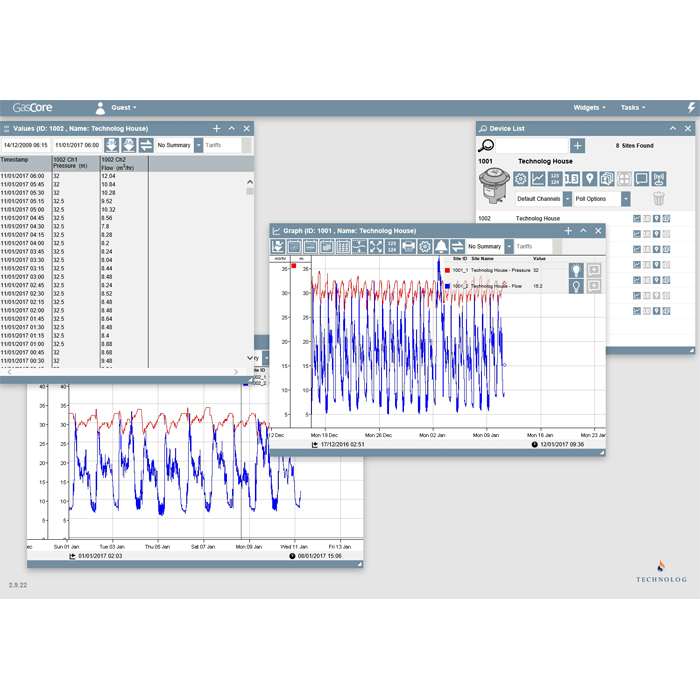
Task: Click the plus button in Graph title bar
Action: pos(568,231)
